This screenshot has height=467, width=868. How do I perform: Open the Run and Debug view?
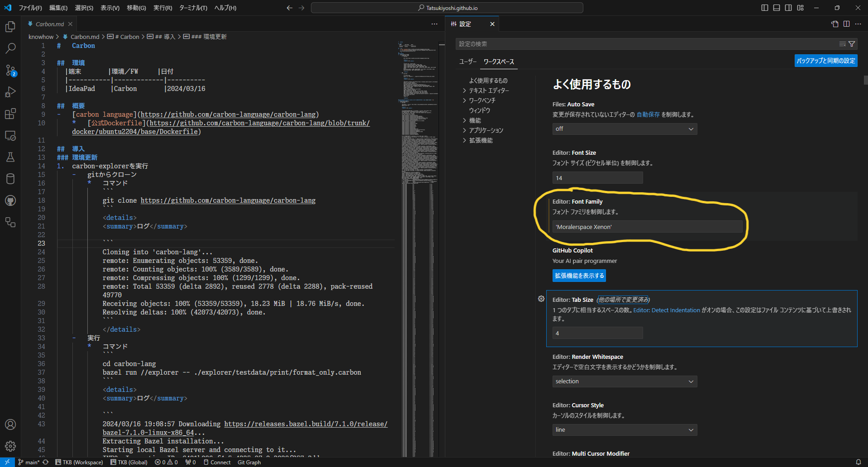pyautogui.click(x=10, y=92)
